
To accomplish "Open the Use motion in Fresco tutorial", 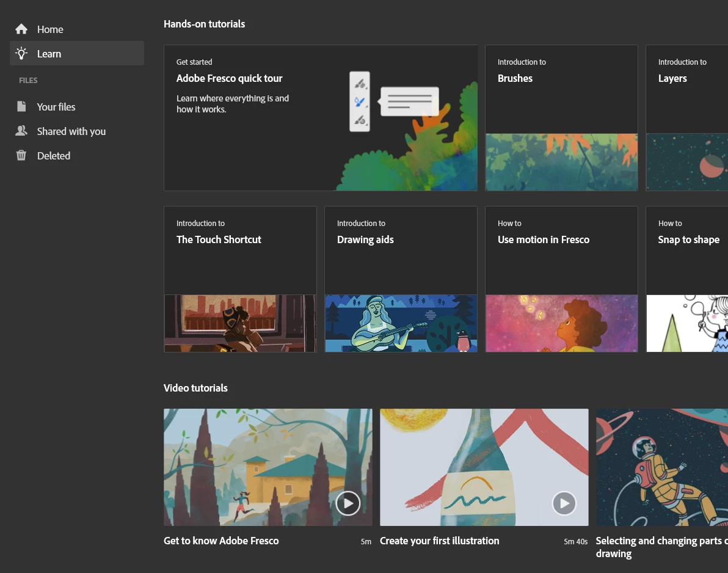I will (561, 279).
